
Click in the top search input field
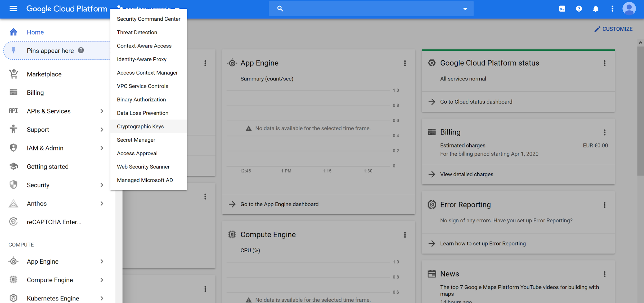[x=371, y=9]
